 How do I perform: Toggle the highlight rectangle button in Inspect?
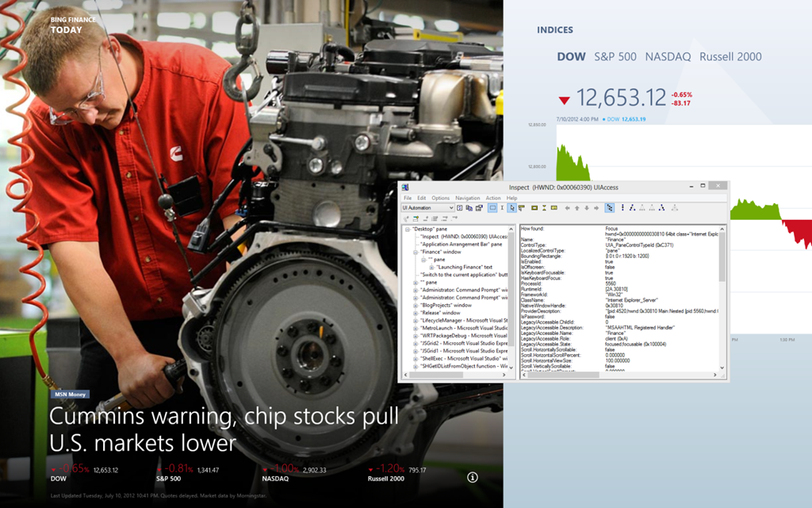click(492, 208)
